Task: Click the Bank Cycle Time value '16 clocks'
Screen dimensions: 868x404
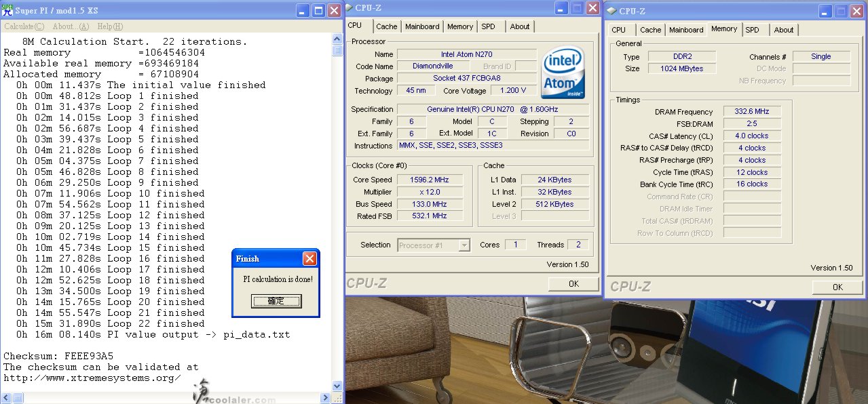Action: [752, 184]
